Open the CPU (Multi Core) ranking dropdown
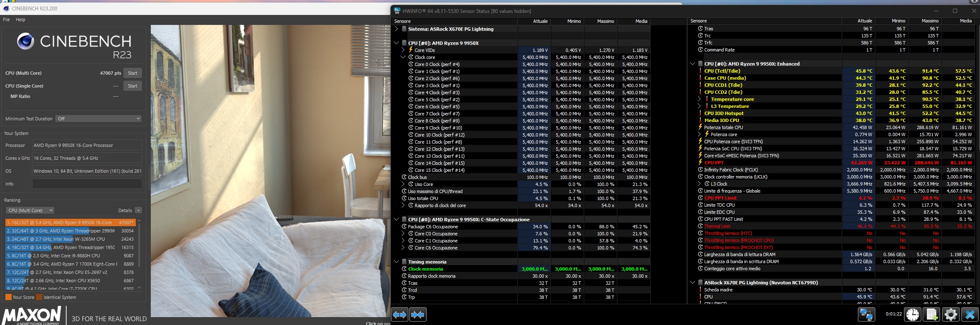This screenshot has height=325, width=980. (x=31, y=210)
